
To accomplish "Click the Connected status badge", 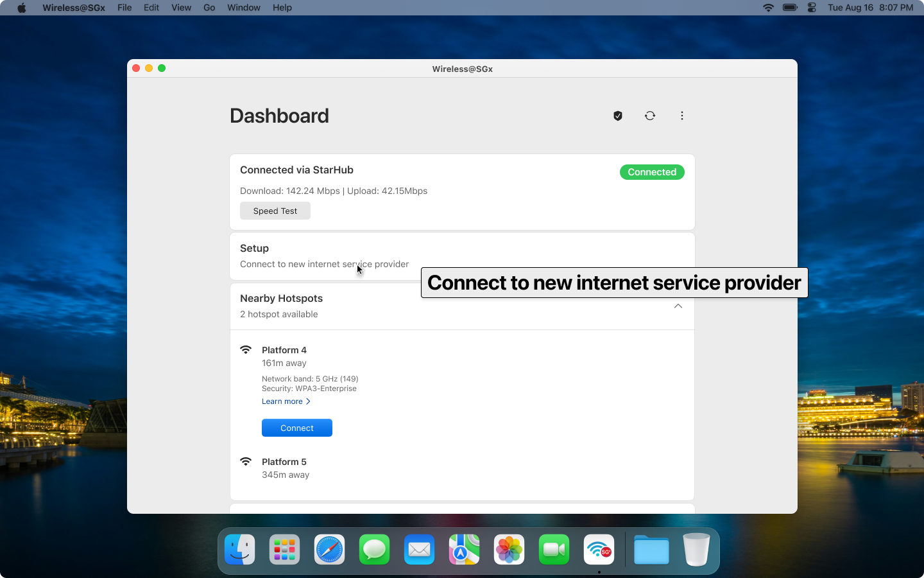I will click(x=652, y=172).
